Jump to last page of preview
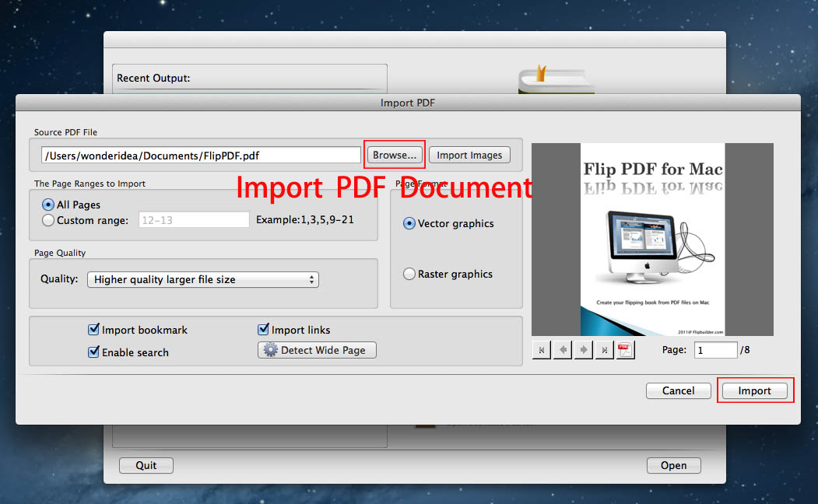The width and height of the screenshot is (818, 504). click(604, 350)
